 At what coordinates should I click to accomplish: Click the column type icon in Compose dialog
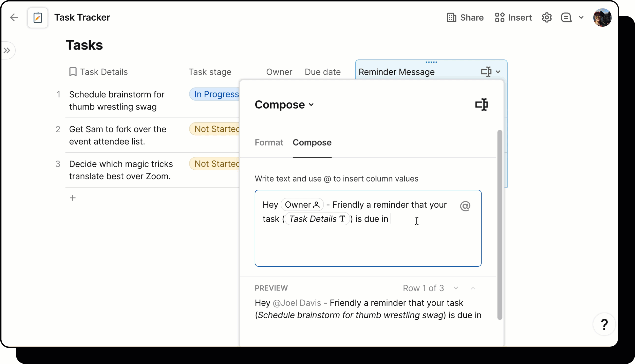[x=481, y=104]
